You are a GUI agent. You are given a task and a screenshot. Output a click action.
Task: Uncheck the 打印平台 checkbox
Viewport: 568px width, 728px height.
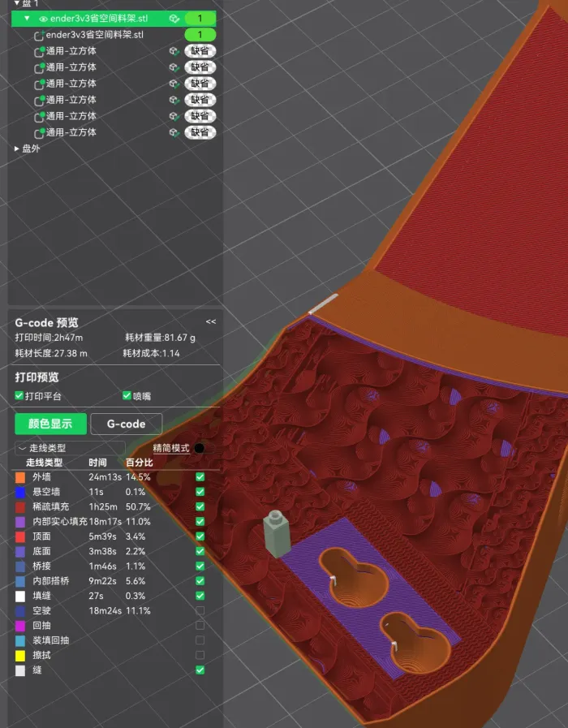coord(19,396)
